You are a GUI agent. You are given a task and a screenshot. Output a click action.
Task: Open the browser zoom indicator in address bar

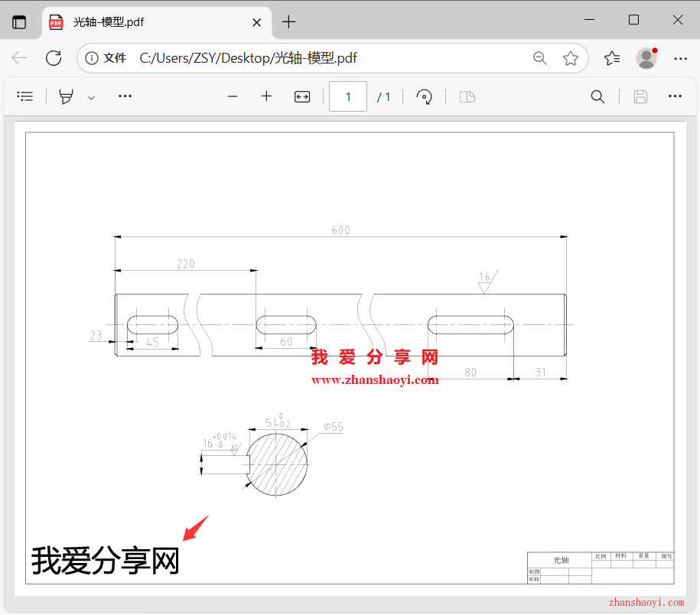(x=540, y=58)
